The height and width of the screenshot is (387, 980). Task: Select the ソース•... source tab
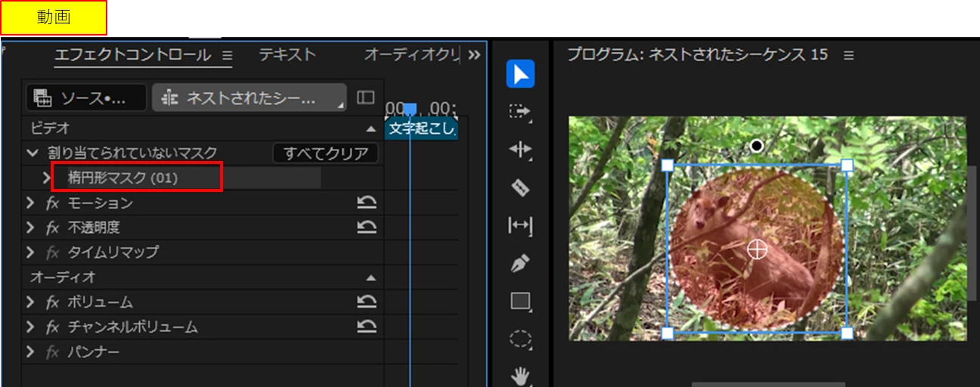pos(87,98)
